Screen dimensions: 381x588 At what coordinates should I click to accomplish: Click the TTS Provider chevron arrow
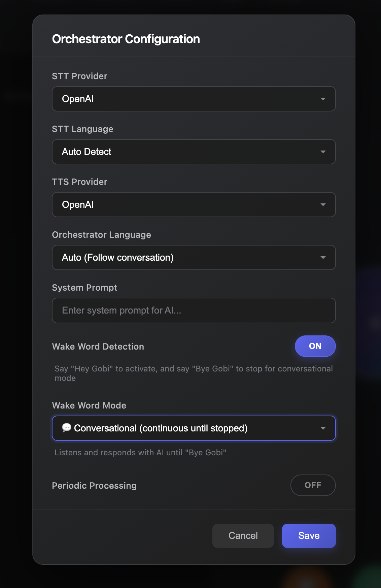pos(323,204)
